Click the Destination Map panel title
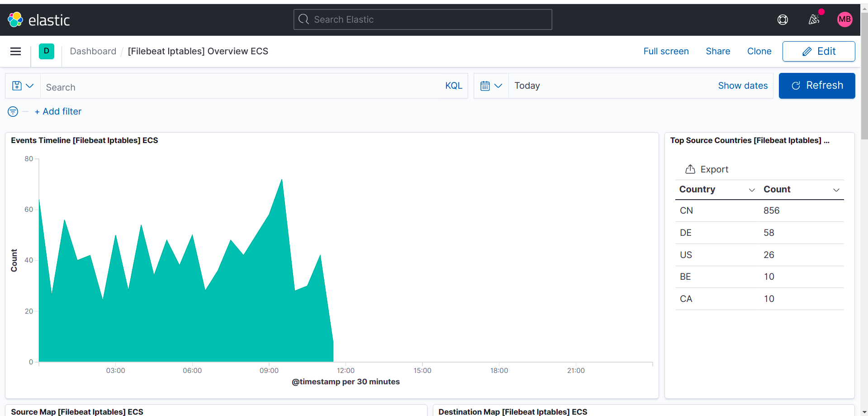Viewport: 868px width, 416px height. (512, 411)
